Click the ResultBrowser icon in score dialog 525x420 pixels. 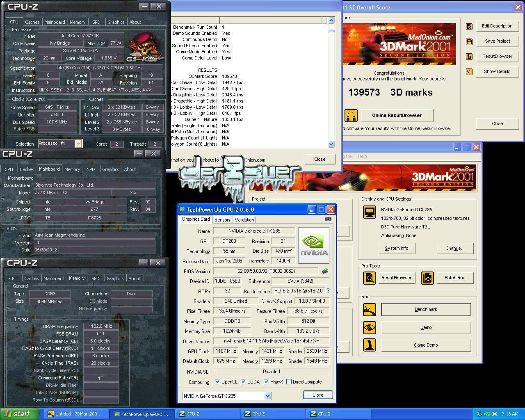(x=469, y=57)
